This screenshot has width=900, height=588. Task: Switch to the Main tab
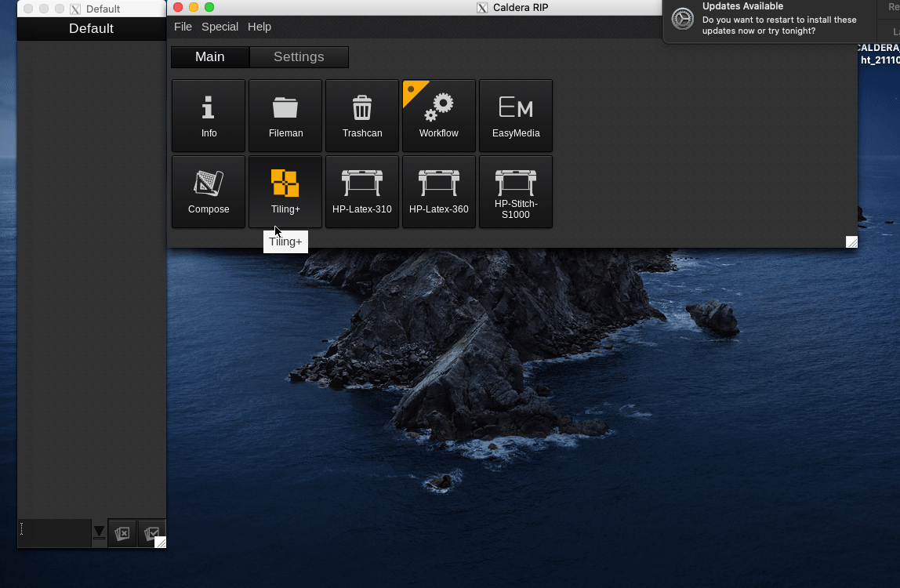point(209,56)
